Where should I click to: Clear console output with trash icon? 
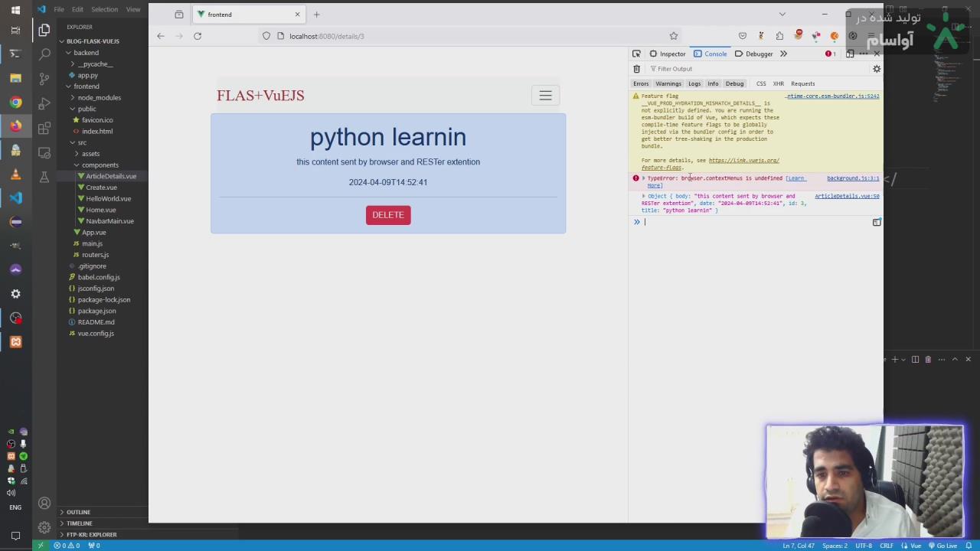tap(636, 69)
